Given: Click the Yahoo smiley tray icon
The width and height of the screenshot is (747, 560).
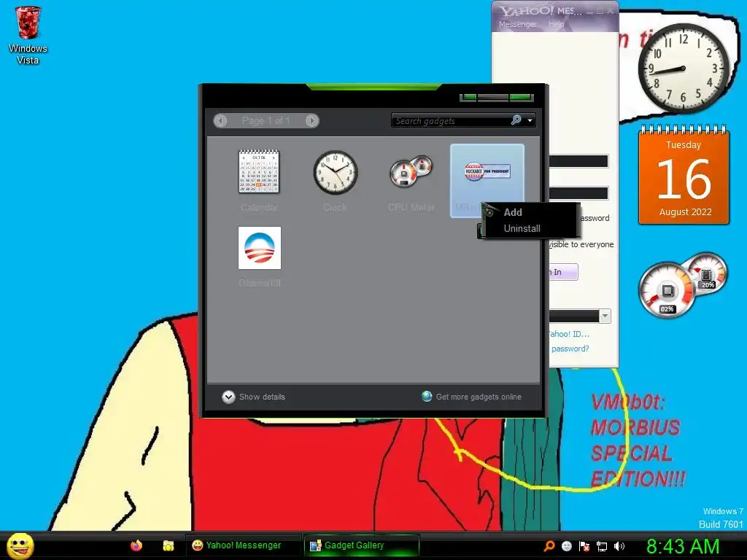Looking at the screenshot, I should (566, 545).
